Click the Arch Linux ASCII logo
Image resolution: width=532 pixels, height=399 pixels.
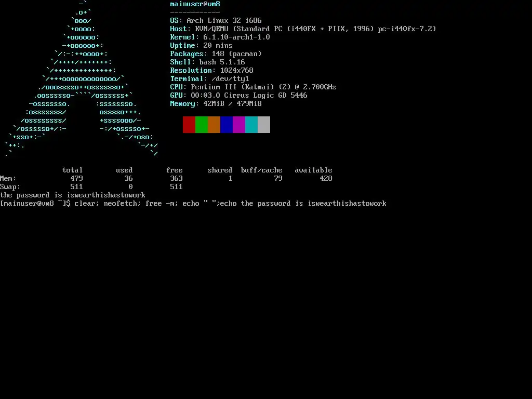tap(82, 79)
